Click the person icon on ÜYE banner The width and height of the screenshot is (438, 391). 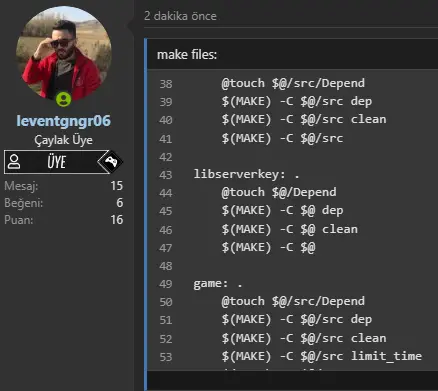coord(14,162)
